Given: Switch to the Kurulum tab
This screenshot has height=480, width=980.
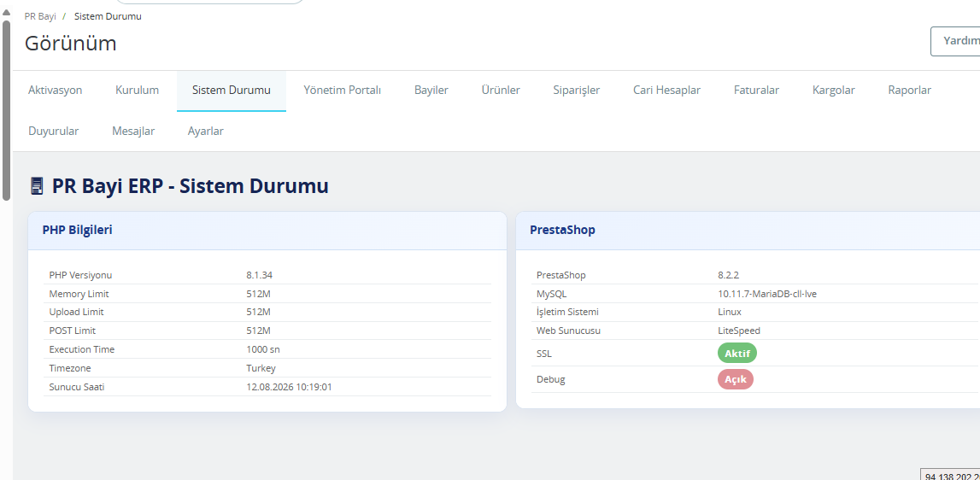Looking at the screenshot, I should click(137, 90).
